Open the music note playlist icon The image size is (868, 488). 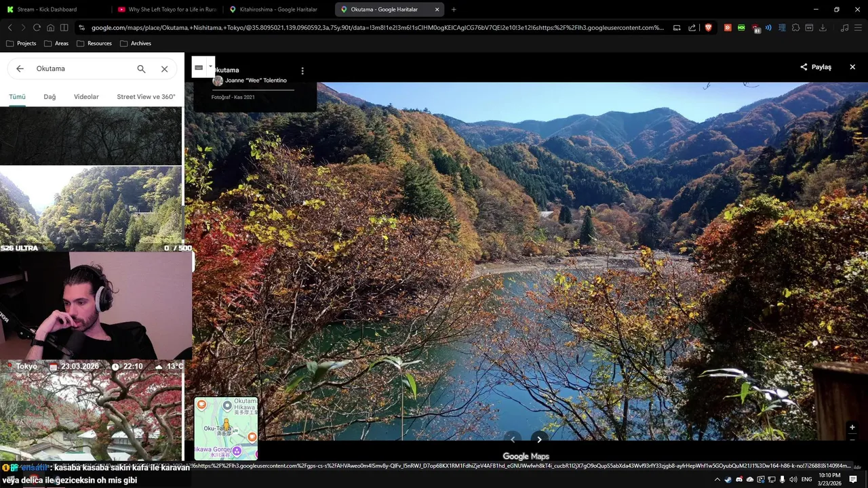[x=844, y=28]
